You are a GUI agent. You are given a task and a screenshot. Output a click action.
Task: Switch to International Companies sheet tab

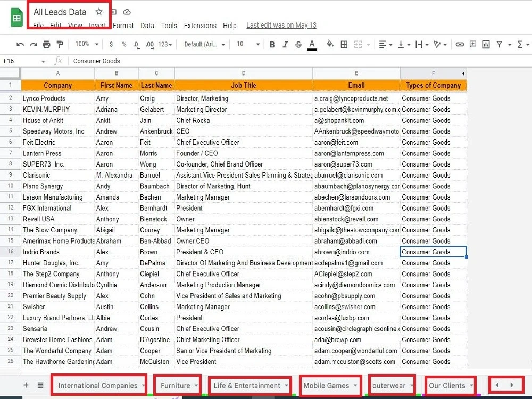click(x=98, y=385)
